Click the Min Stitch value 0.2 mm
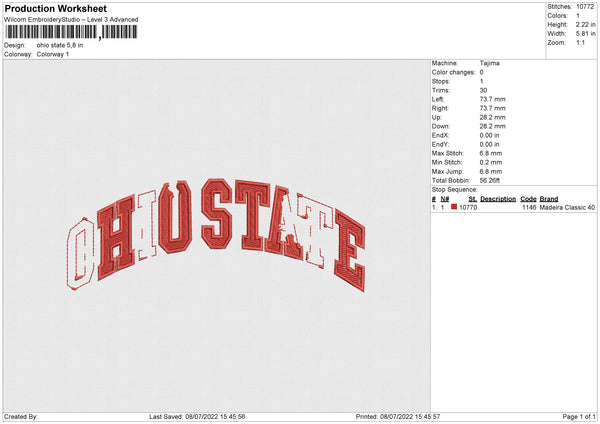 pyautogui.click(x=491, y=162)
